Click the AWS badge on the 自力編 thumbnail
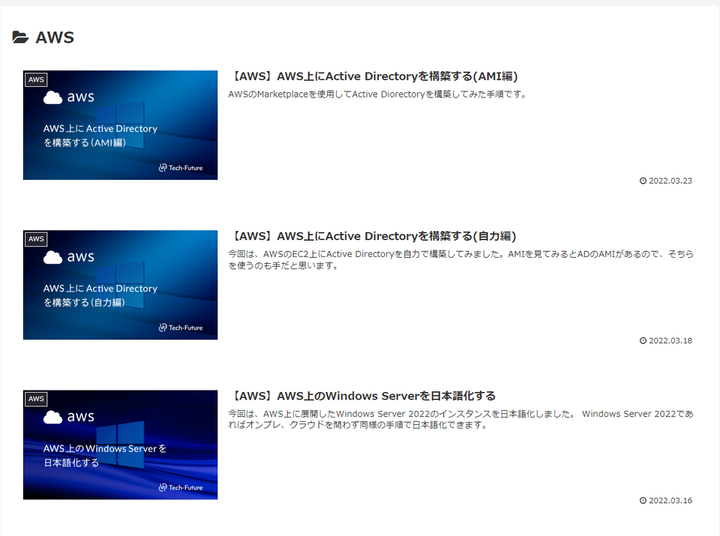The width and height of the screenshot is (720, 536). tap(36, 239)
